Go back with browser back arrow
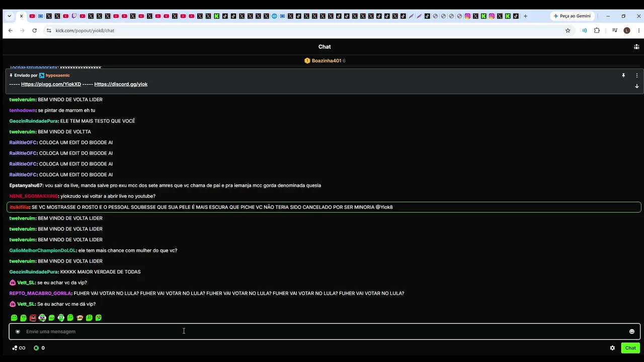Screen dimensions: 644x362 [x=10, y=31]
